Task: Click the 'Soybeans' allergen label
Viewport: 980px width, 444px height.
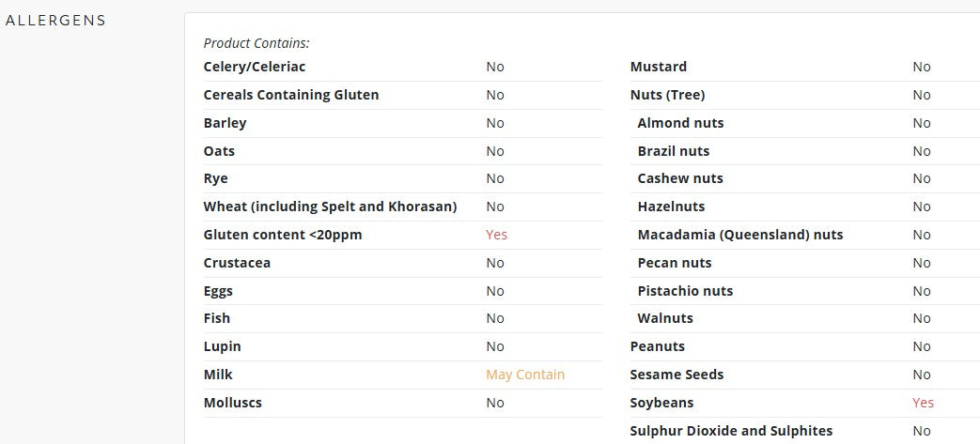Action: 661,403
